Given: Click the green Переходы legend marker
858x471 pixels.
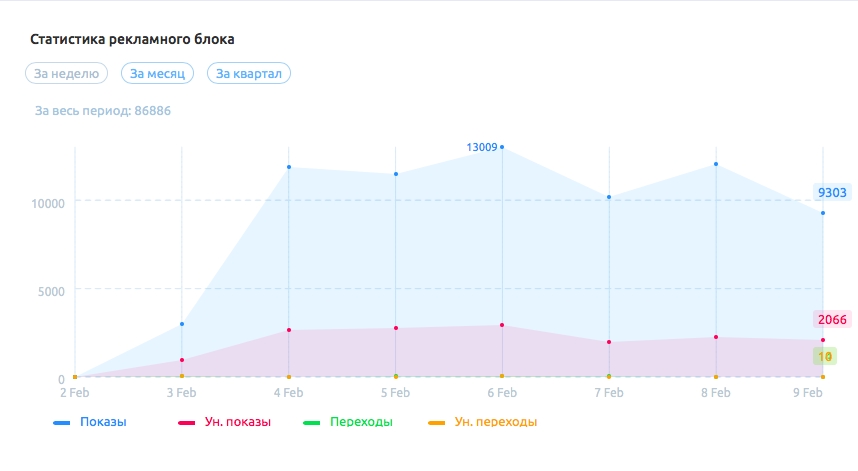Looking at the screenshot, I should click(x=311, y=423).
